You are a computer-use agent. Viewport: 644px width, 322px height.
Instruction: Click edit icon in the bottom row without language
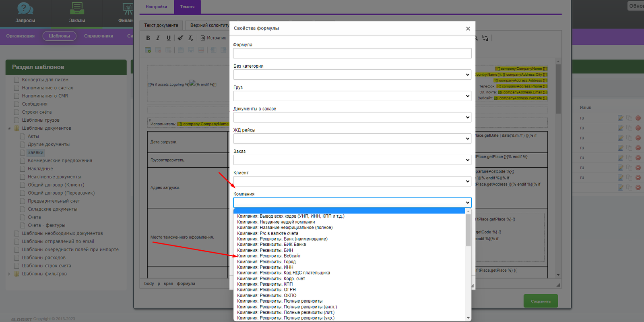pyautogui.click(x=620, y=187)
